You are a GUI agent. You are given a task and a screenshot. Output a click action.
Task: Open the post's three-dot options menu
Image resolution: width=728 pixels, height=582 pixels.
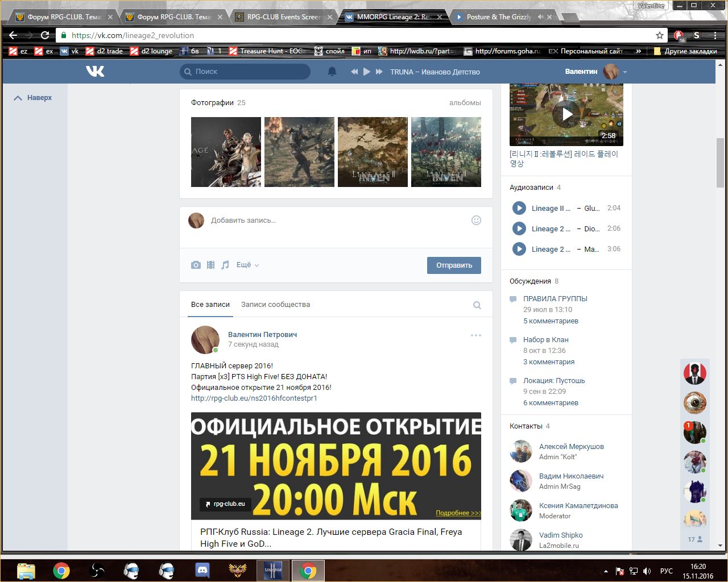pos(476,335)
